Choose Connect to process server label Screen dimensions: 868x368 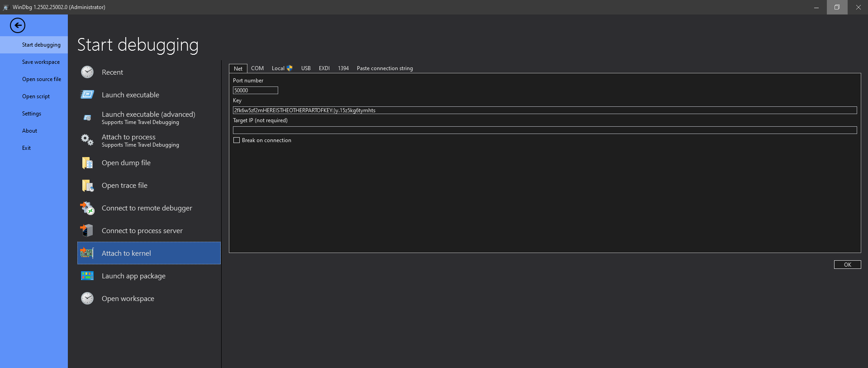coord(142,231)
